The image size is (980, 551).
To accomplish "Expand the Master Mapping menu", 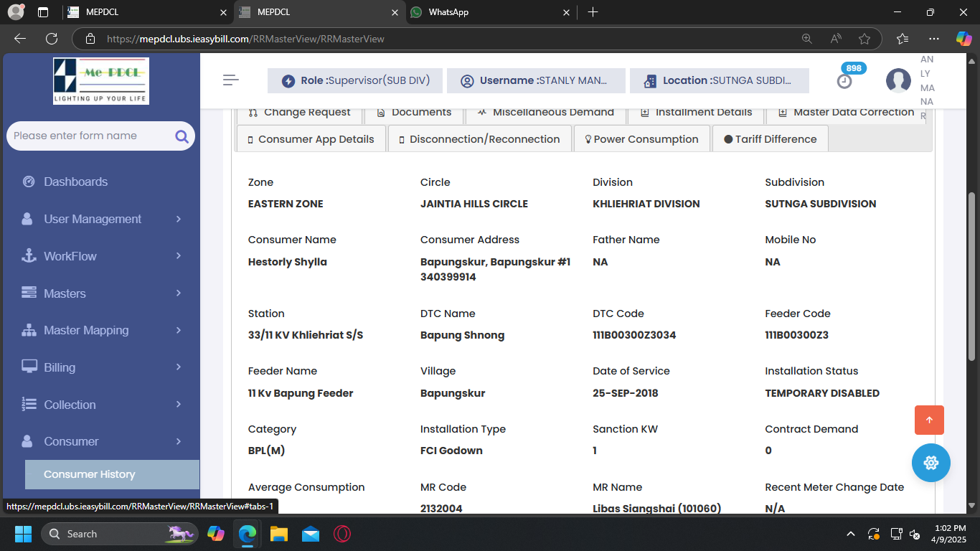I will pos(101,330).
